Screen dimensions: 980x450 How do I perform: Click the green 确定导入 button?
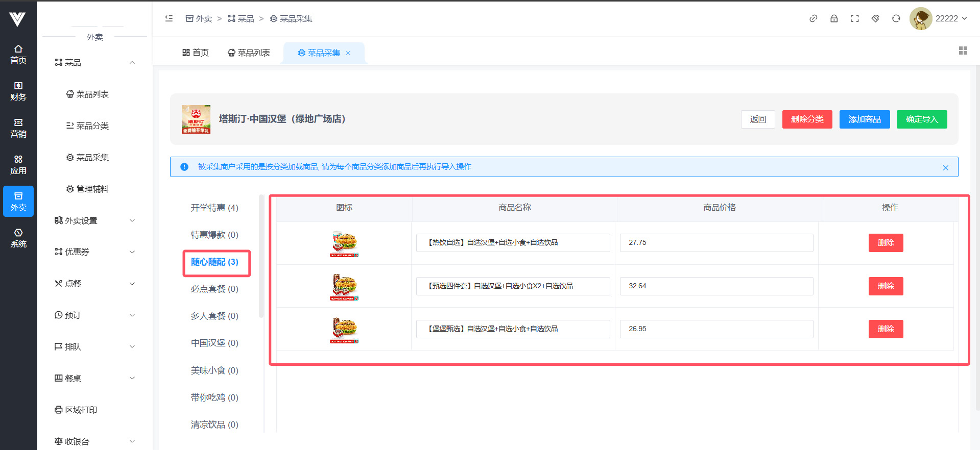[x=921, y=119]
